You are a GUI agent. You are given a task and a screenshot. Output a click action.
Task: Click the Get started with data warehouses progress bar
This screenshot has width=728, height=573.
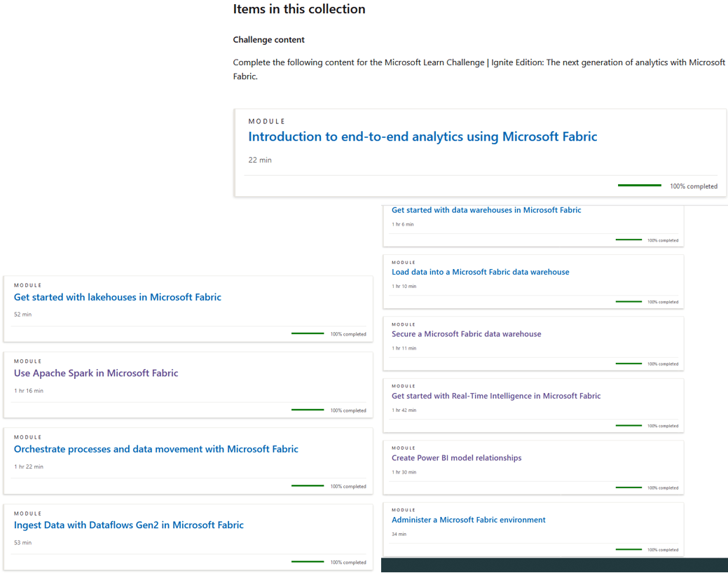pos(629,240)
